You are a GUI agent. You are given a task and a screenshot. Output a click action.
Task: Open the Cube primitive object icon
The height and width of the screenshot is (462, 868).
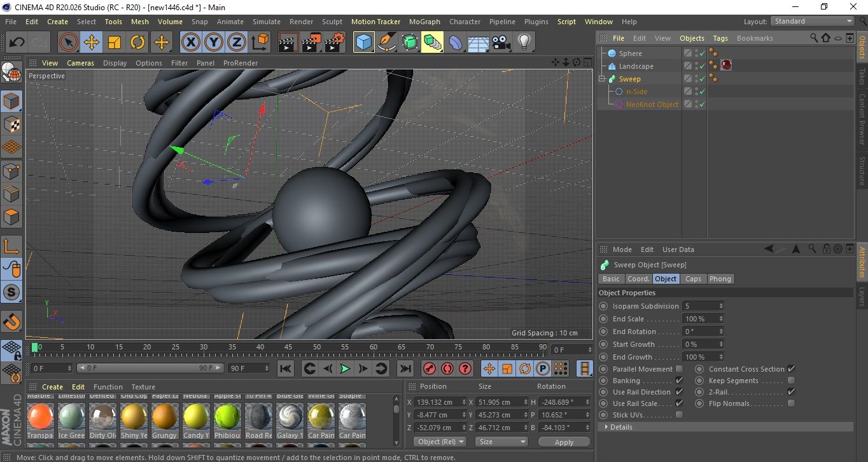[363, 43]
